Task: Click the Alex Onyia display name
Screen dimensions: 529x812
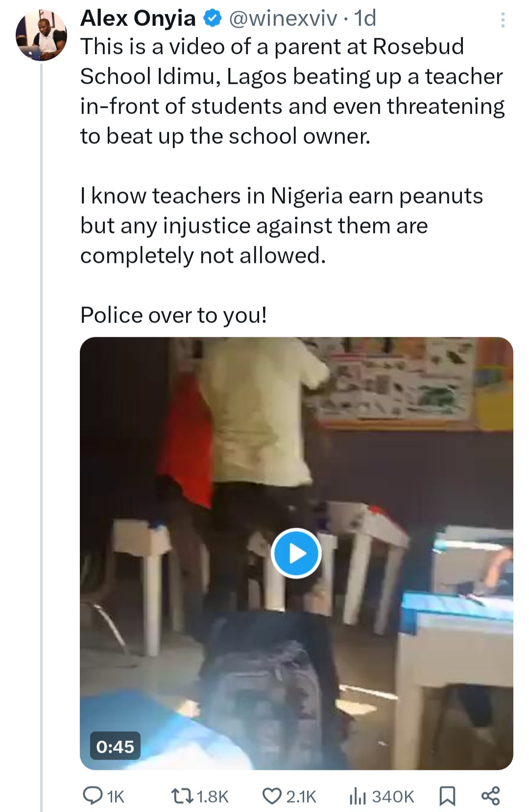Action: (x=138, y=19)
